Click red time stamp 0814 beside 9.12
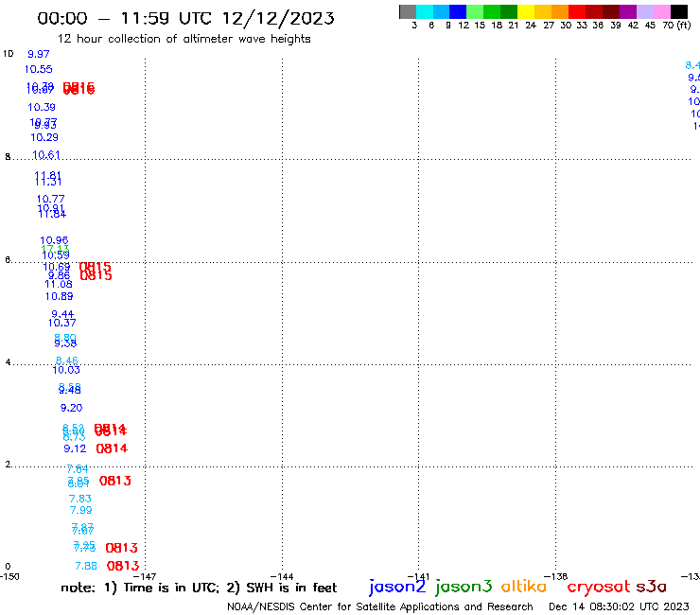The height and width of the screenshot is (615, 700). pyautogui.click(x=112, y=448)
